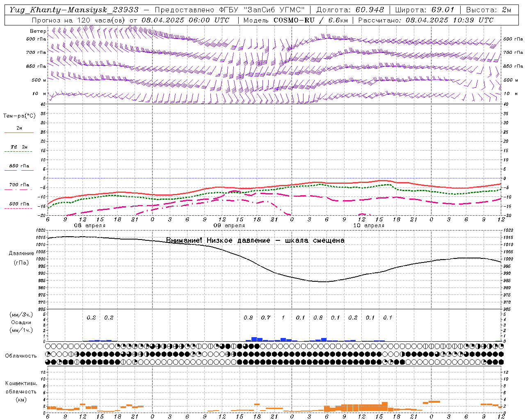This screenshot has width=525, height=420.
Task: Click the Рассчитано: 08.04.2025 10:39 UTC timestamp
Action: click(x=426, y=20)
